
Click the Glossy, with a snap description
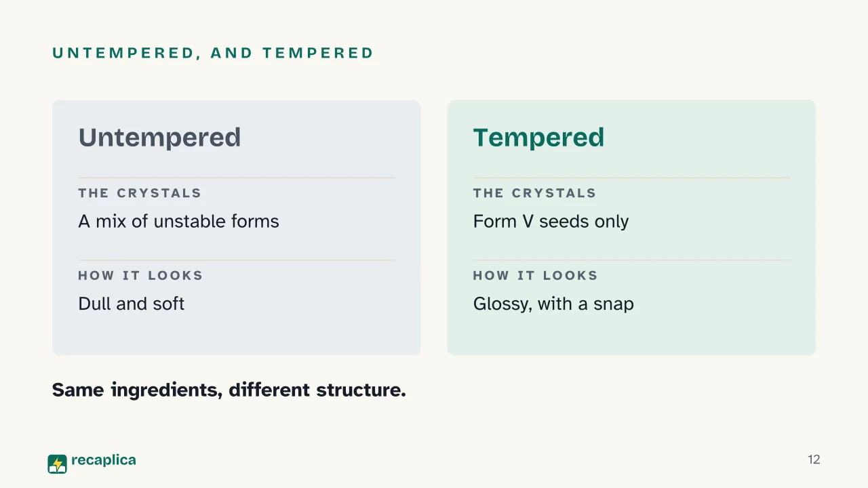(x=553, y=304)
